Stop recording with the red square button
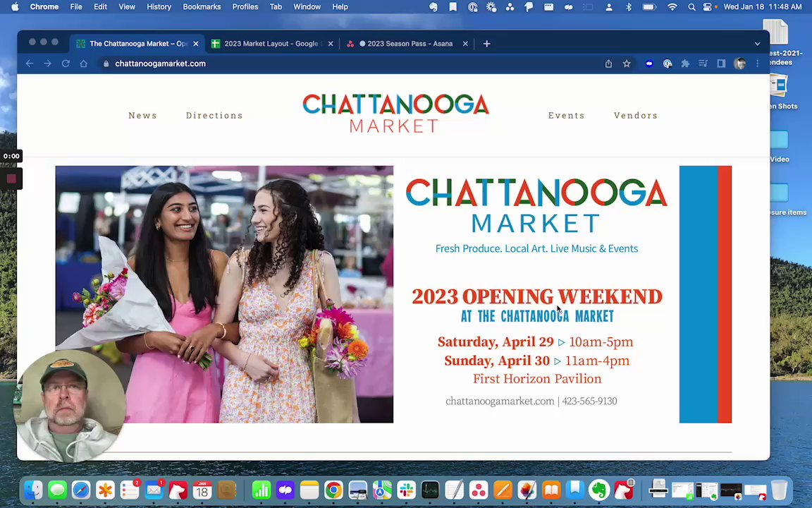Viewport: 812px width, 508px height. [x=11, y=179]
